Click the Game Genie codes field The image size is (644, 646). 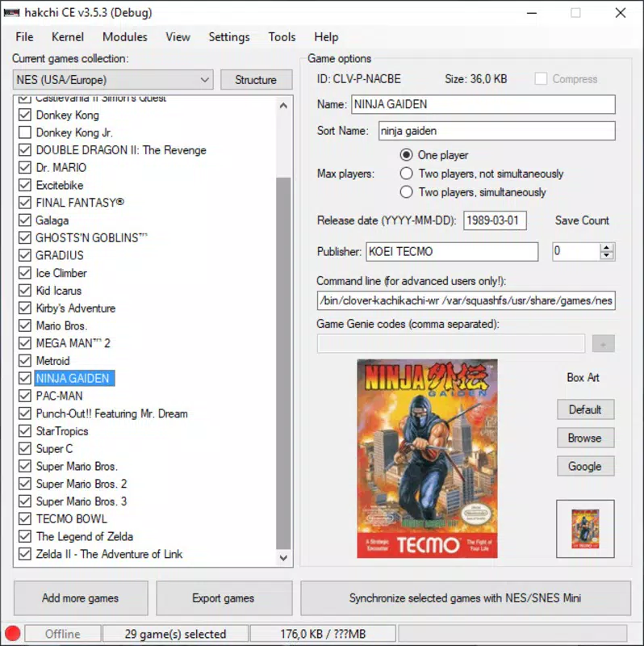[x=451, y=344]
